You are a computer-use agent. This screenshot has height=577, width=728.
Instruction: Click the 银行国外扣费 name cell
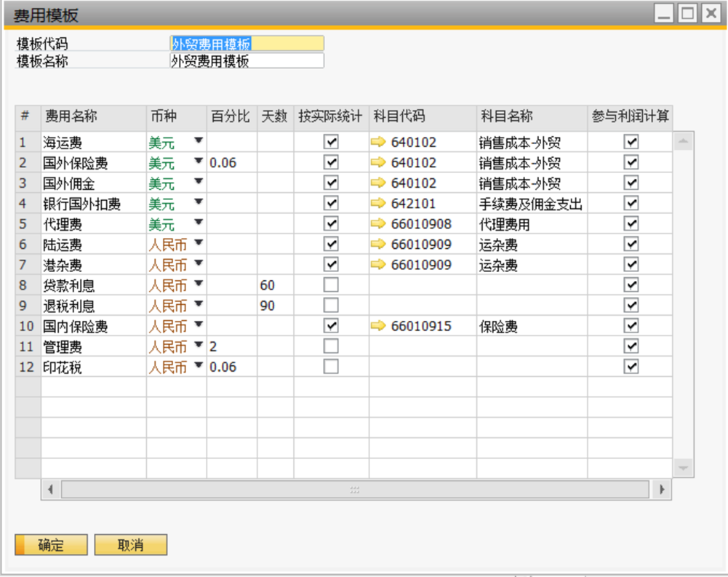tap(94, 203)
